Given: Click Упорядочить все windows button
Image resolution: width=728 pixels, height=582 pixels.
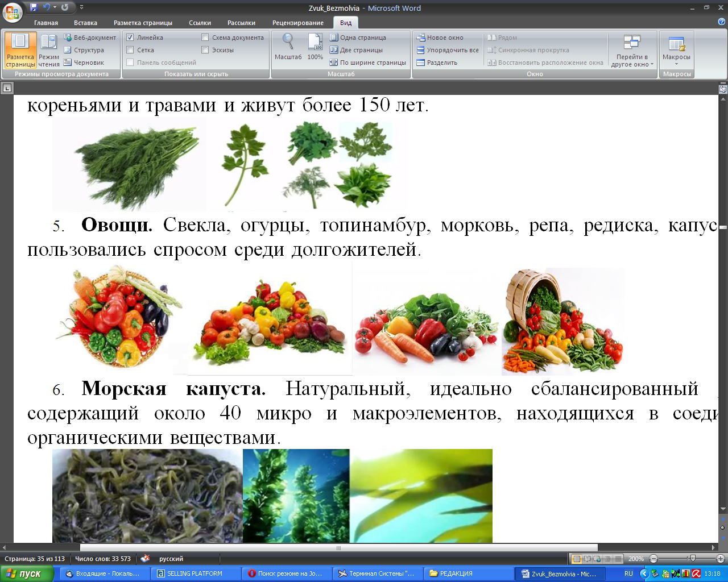Looking at the screenshot, I should pos(448,50).
